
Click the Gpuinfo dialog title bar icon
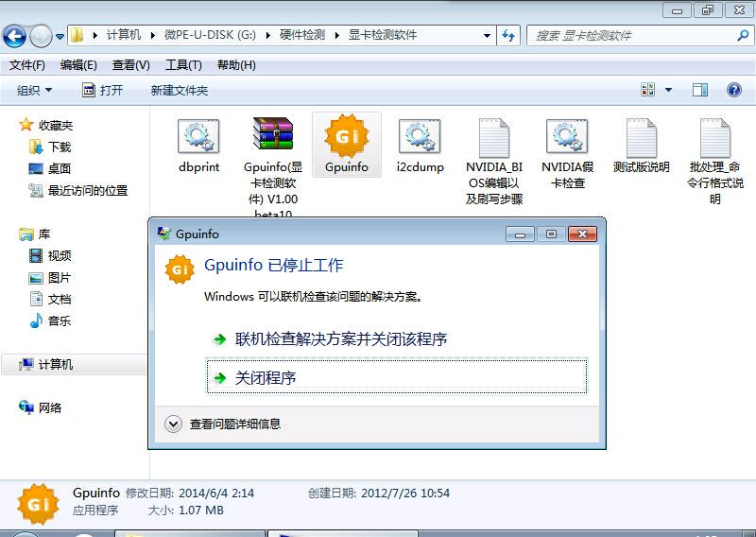(x=163, y=234)
